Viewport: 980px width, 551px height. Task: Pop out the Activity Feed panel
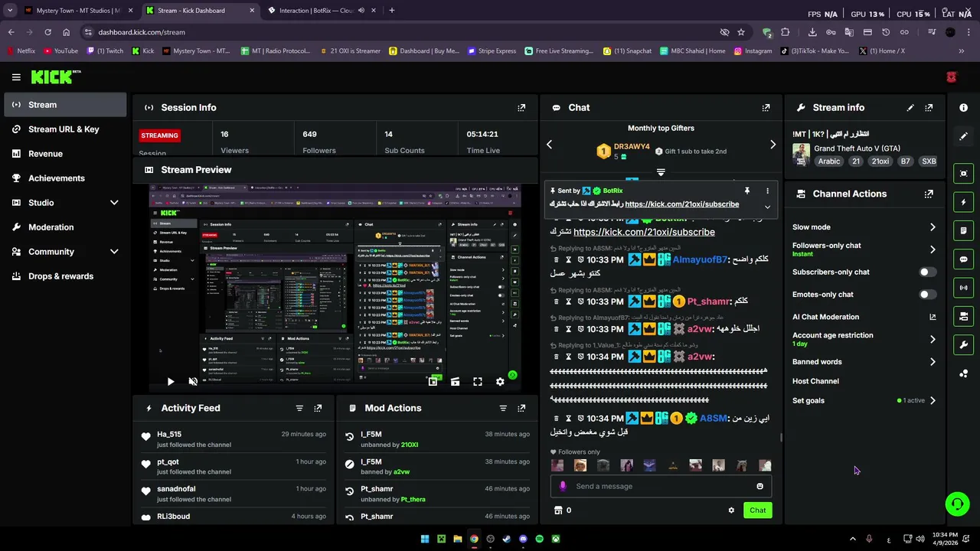(x=318, y=409)
